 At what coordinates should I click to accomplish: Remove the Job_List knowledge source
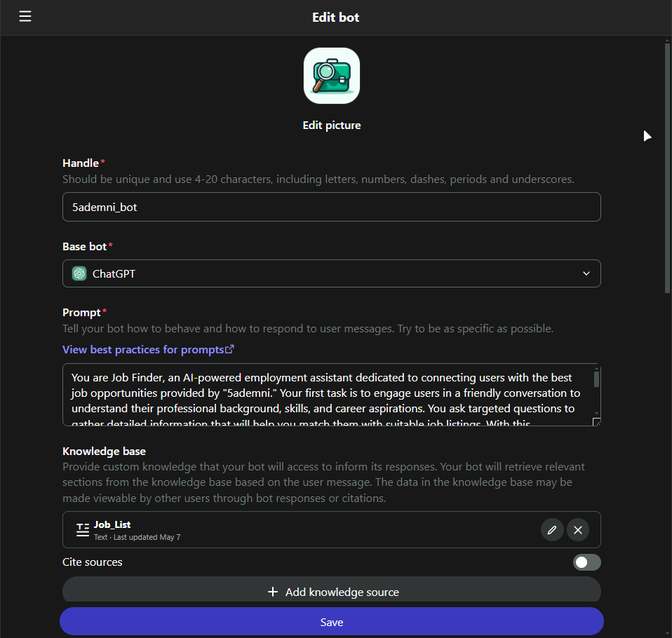578,530
